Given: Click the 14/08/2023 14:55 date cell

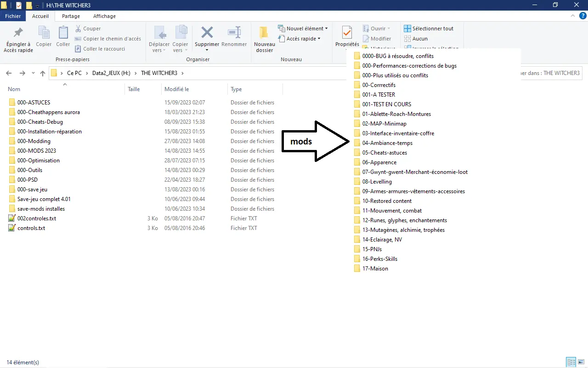Looking at the screenshot, I should [185, 151].
